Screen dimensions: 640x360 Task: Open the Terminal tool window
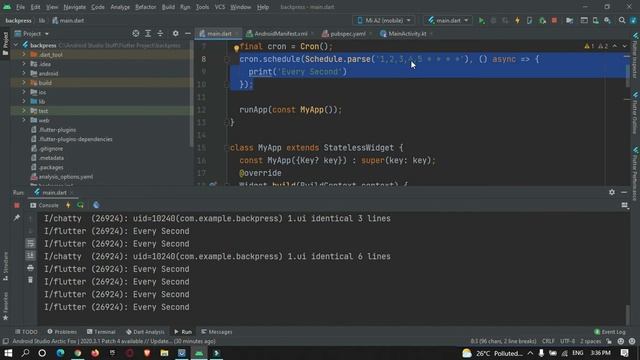tap(101, 332)
